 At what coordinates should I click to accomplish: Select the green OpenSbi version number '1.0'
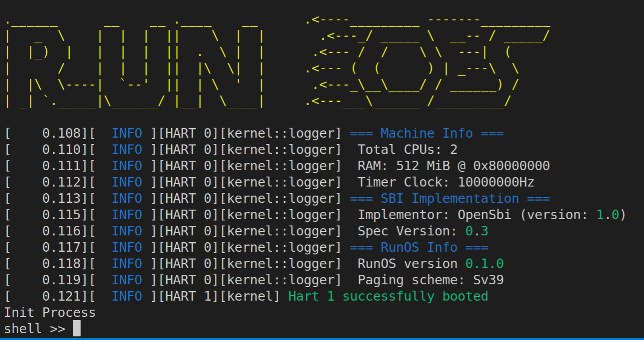(607, 215)
